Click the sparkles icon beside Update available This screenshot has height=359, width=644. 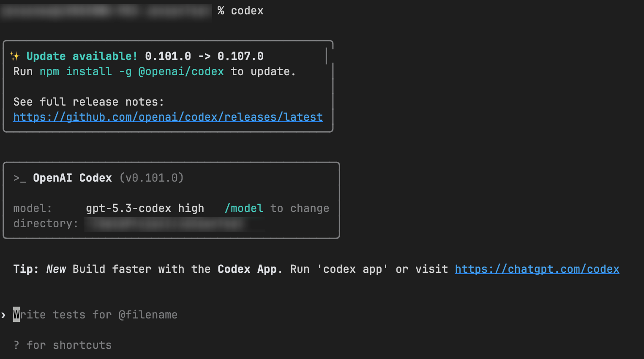click(15, 56)
